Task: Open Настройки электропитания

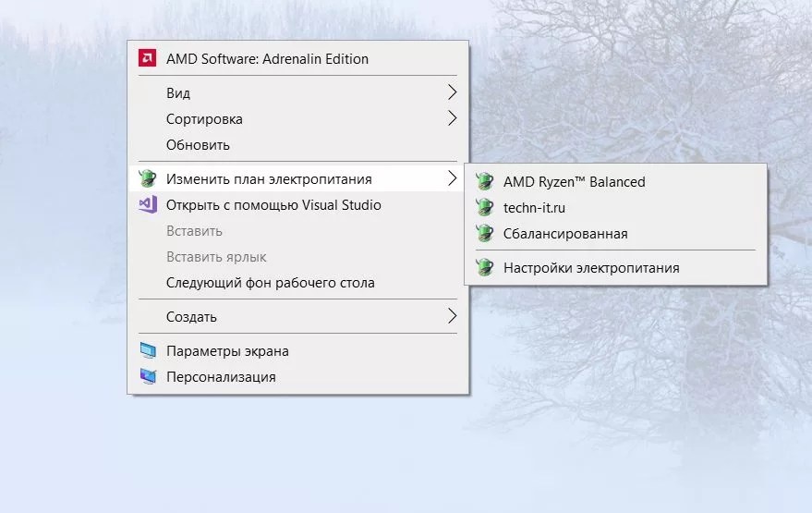Action: [x=615, y=268]
